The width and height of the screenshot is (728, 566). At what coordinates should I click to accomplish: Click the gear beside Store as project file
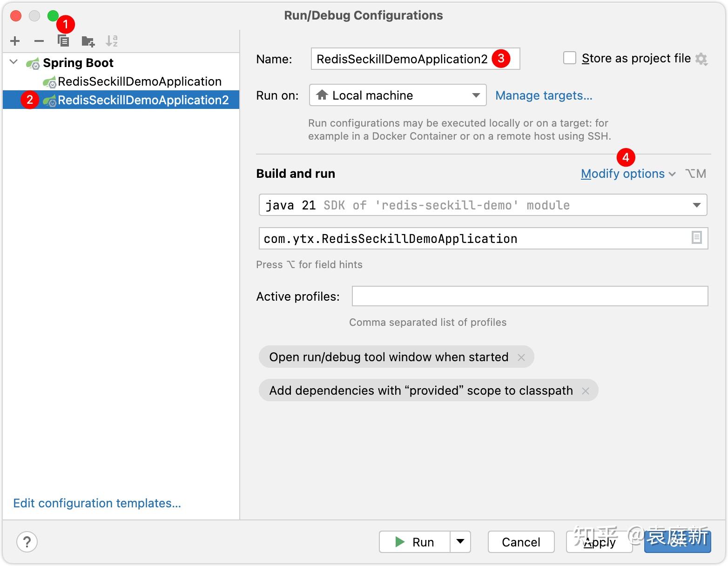pyautogui.click(x=703, y=59)
